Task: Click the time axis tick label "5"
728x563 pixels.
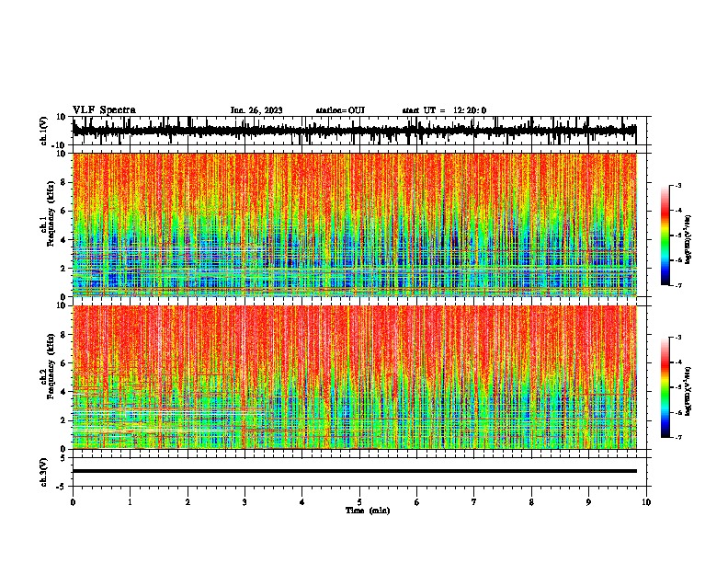Action: (x=359, y=502)
